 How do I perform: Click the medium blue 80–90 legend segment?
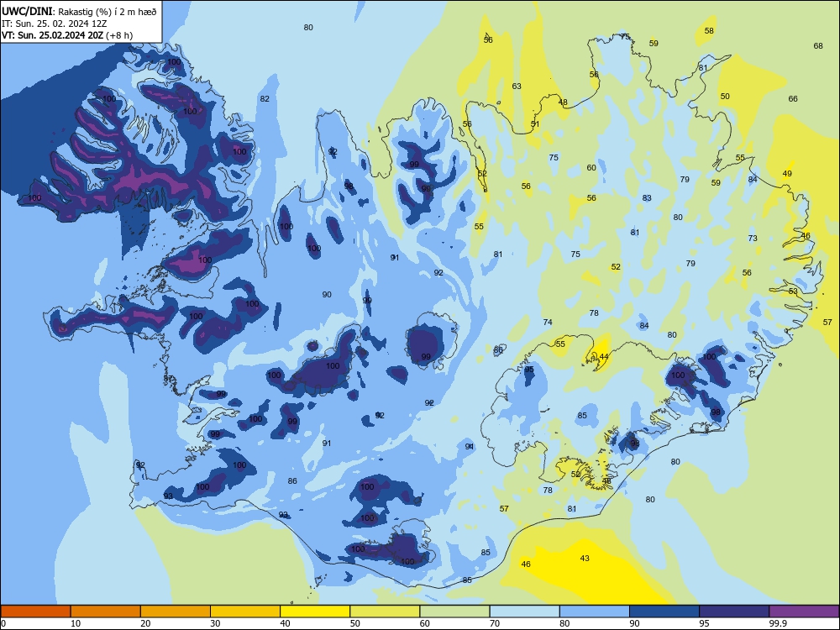click(x=594, y=612)
